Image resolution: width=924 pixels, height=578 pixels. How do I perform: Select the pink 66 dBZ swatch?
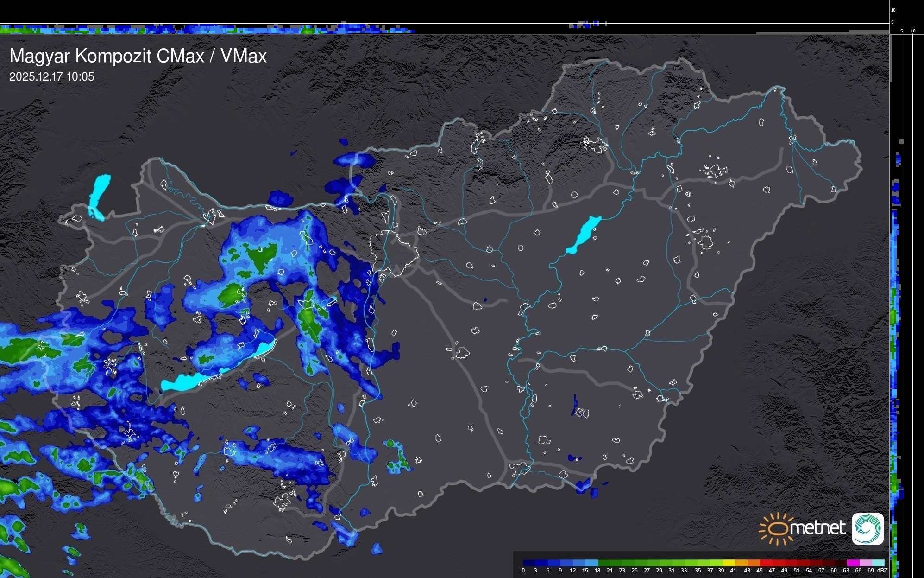(865, 563)
